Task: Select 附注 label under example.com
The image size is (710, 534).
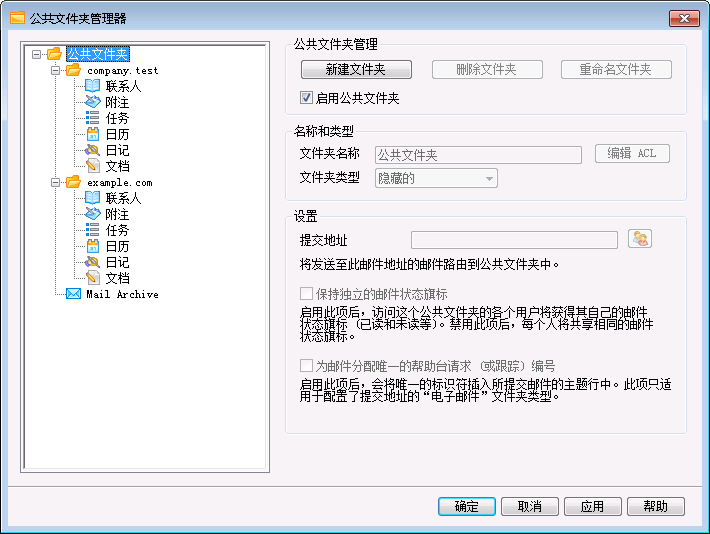Action: [x=117, y=214]
